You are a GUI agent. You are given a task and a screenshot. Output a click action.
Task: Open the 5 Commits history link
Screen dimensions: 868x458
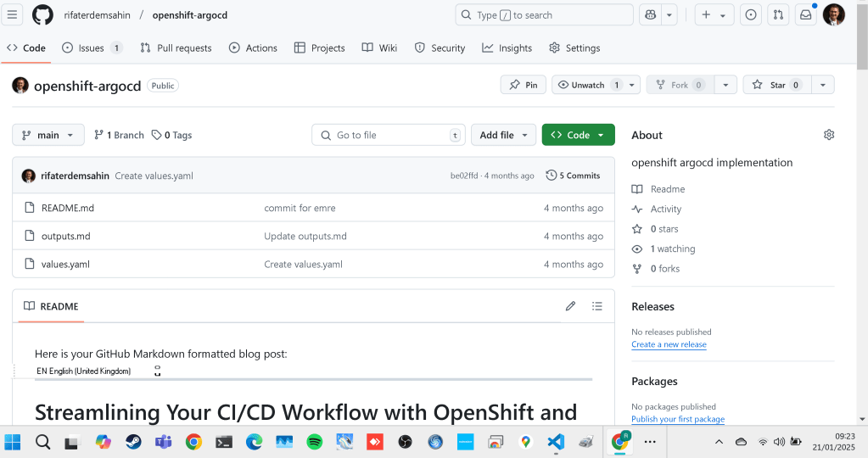coord(573,176)
